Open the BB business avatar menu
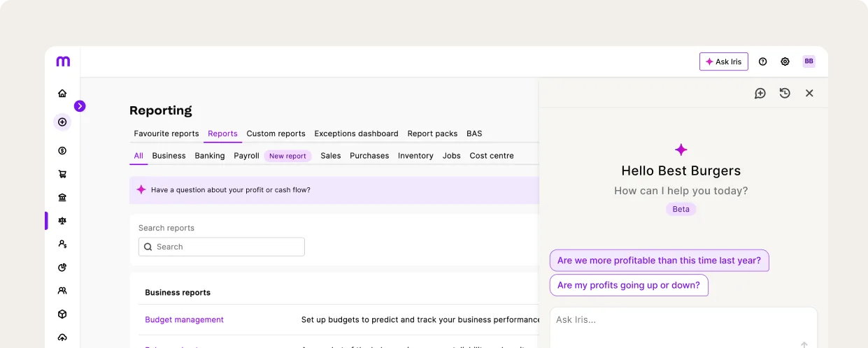868x348 pixels. pos(809,61)
